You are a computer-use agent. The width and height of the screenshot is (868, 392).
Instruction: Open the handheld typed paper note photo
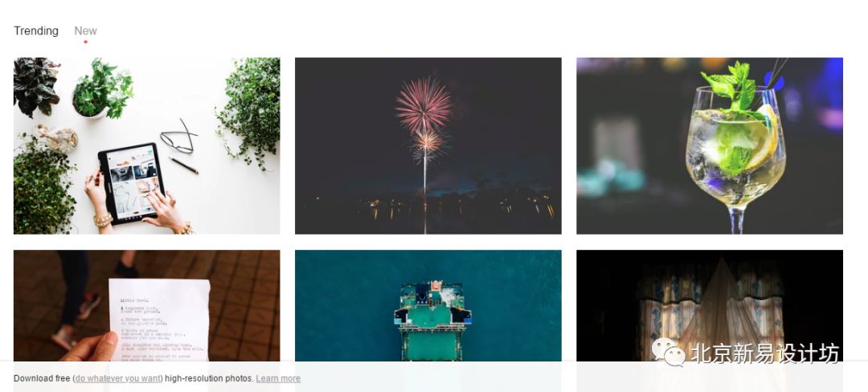(147, 306)
